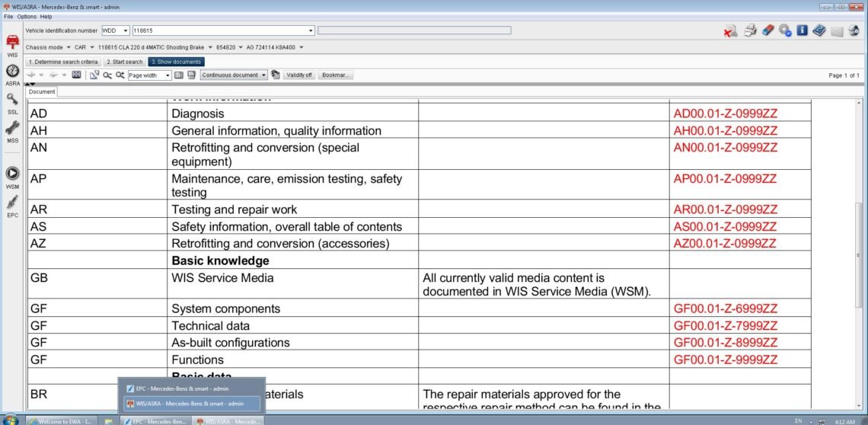Open the WIS module in sidebar
Image resolution: width=868 pixels, height=425 pixels.
pos(12,46)
